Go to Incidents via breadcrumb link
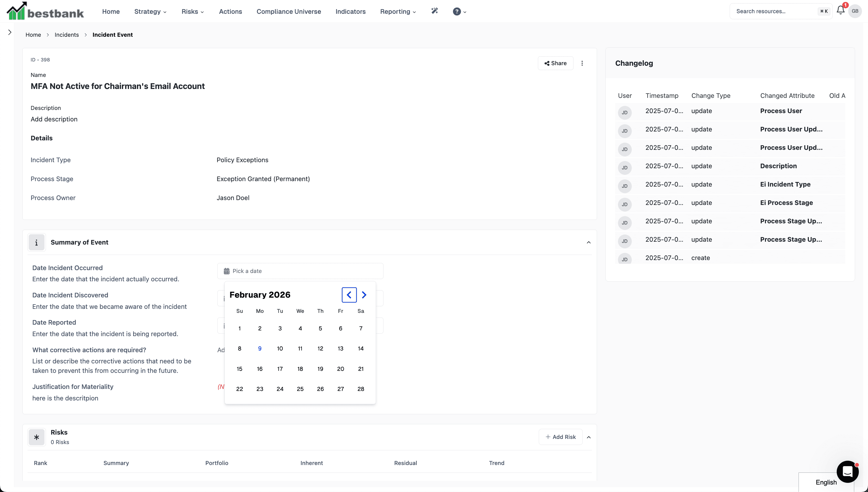 [67, 35]
